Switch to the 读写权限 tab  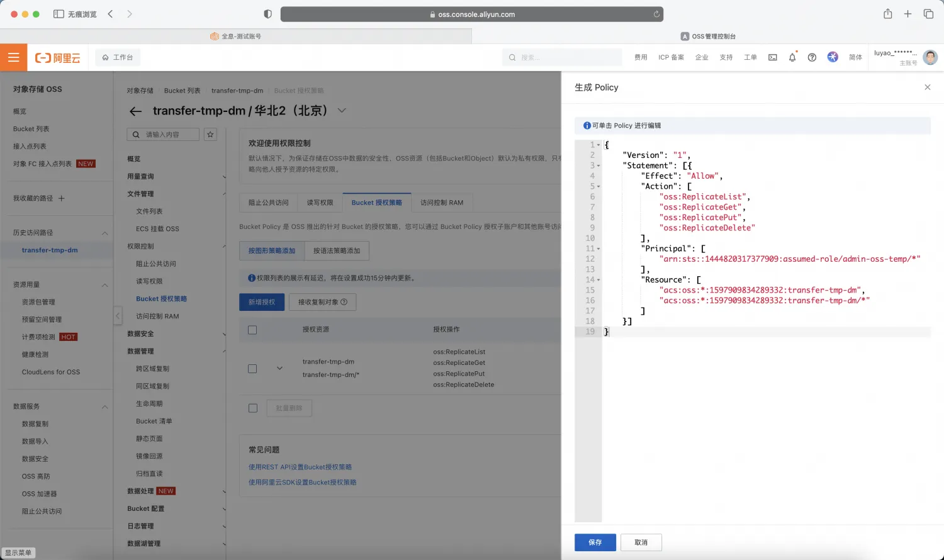pyautogui.click(x=320, y=203)
